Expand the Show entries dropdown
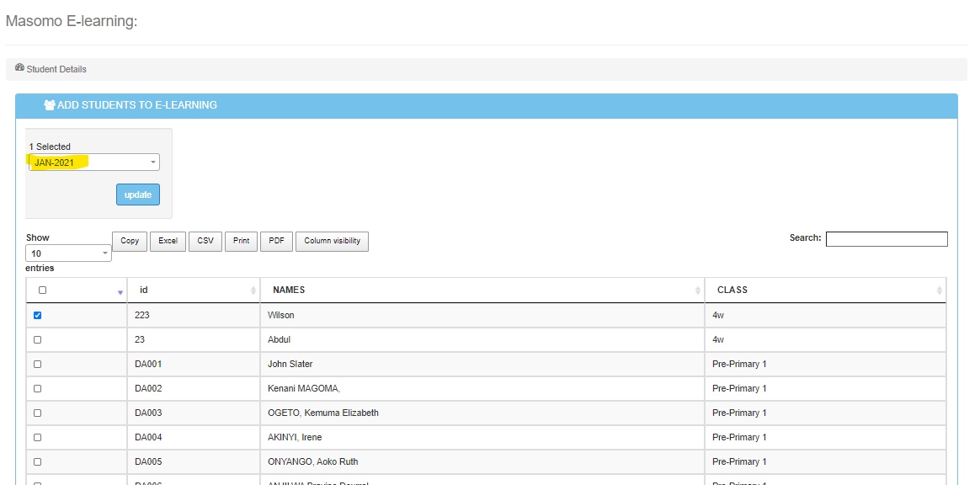The height and width of the screenshot is (485, 980). [x=69, y=253]
